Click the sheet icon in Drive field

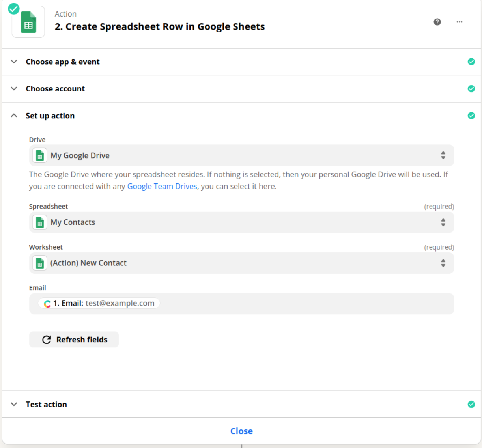[x=39, y=156]
